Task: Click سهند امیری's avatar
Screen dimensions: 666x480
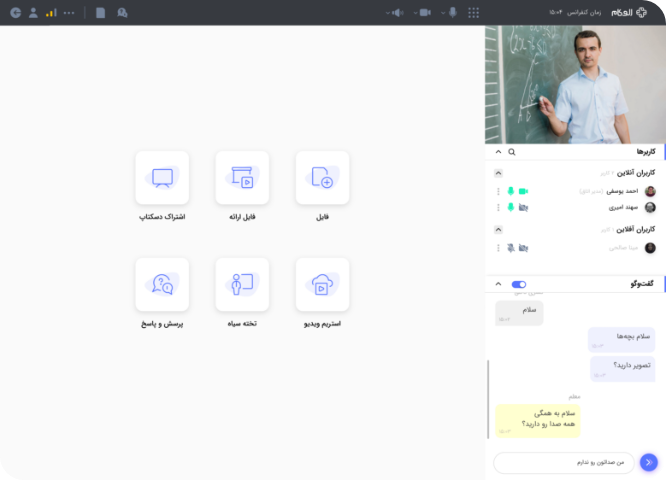Action: point(650,207)
